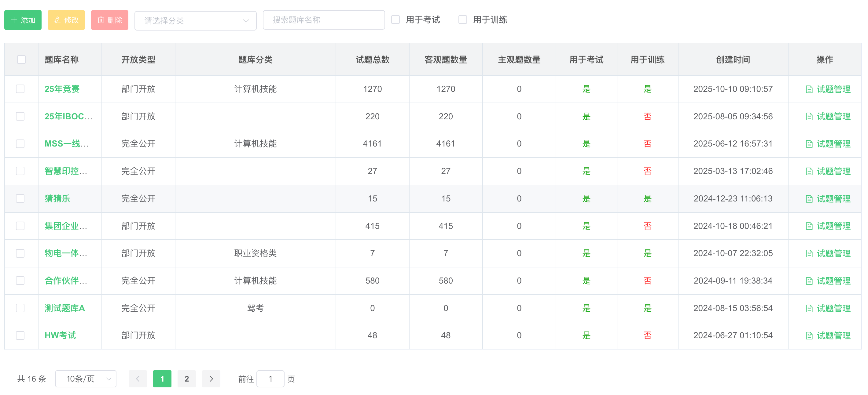
Task: Expand the category dropdown chevron arrow
Action: [x=246, y=21]
